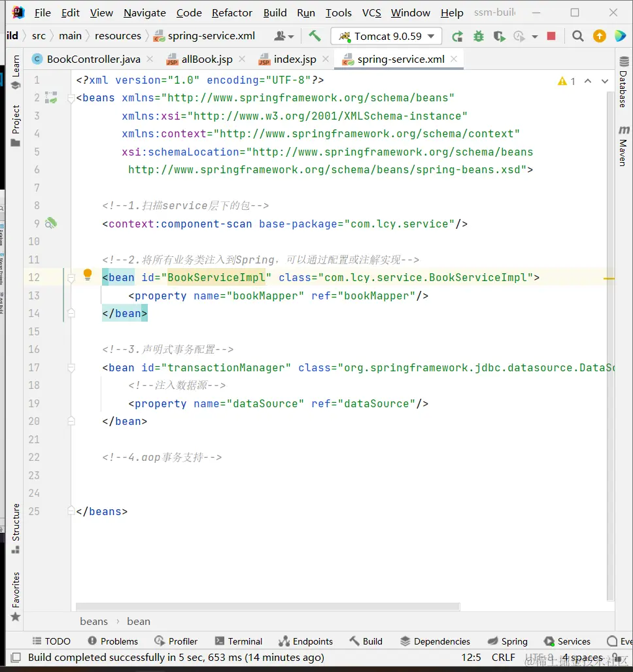Open the Build menu
The image size is (633, 672).
275,13
